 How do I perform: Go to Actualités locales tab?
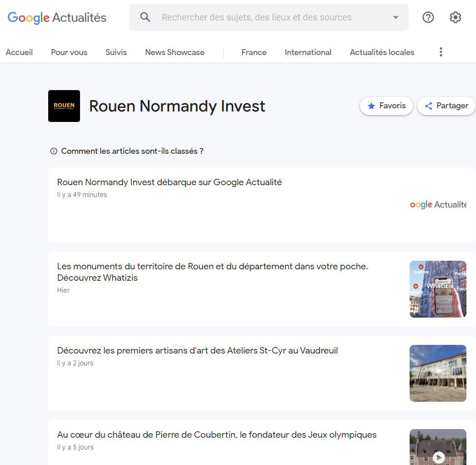click(382, 52)
